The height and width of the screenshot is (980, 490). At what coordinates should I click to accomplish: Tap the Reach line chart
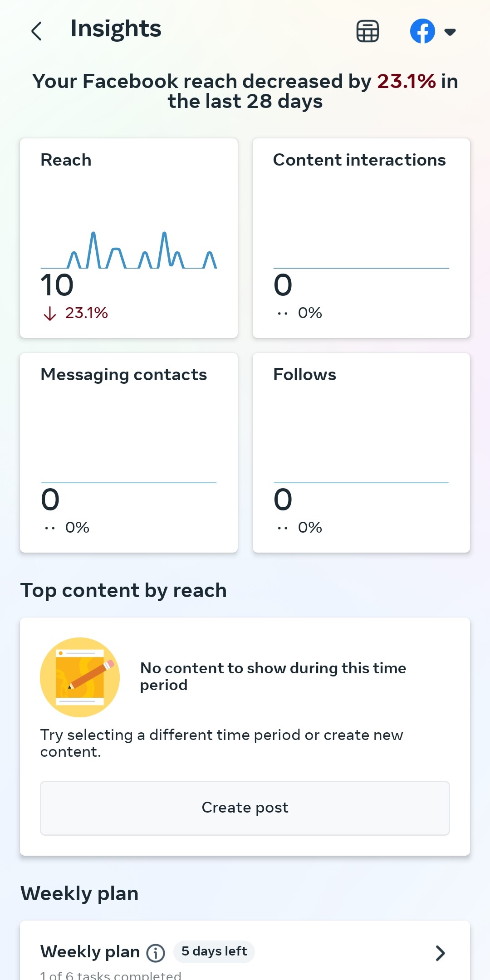coord(129,250)
